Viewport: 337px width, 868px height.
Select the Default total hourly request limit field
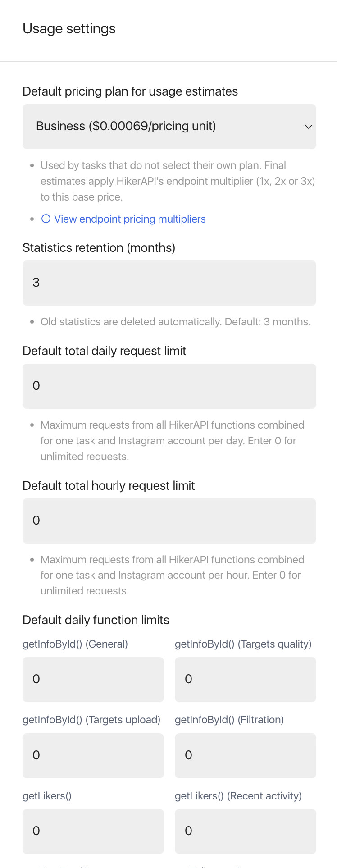169,521
